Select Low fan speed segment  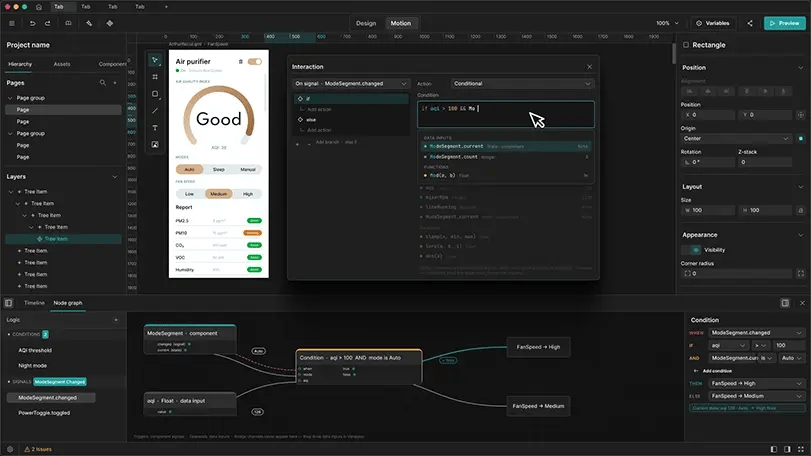(189, 194)
